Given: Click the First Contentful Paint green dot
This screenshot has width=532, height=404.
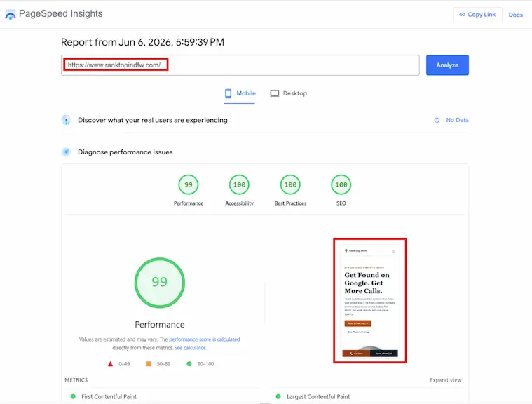Looking at the screenshot, I should (73, 396).
